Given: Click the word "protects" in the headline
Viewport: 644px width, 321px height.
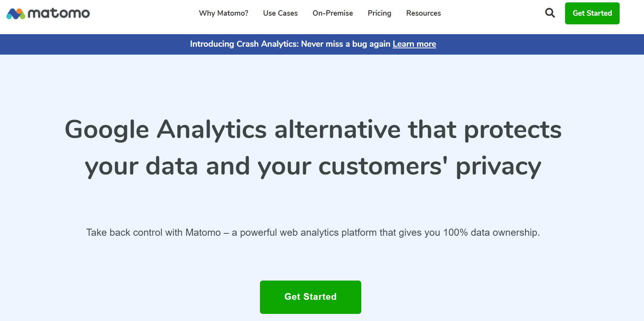Looking at the screenshot, I should [512, 130].
